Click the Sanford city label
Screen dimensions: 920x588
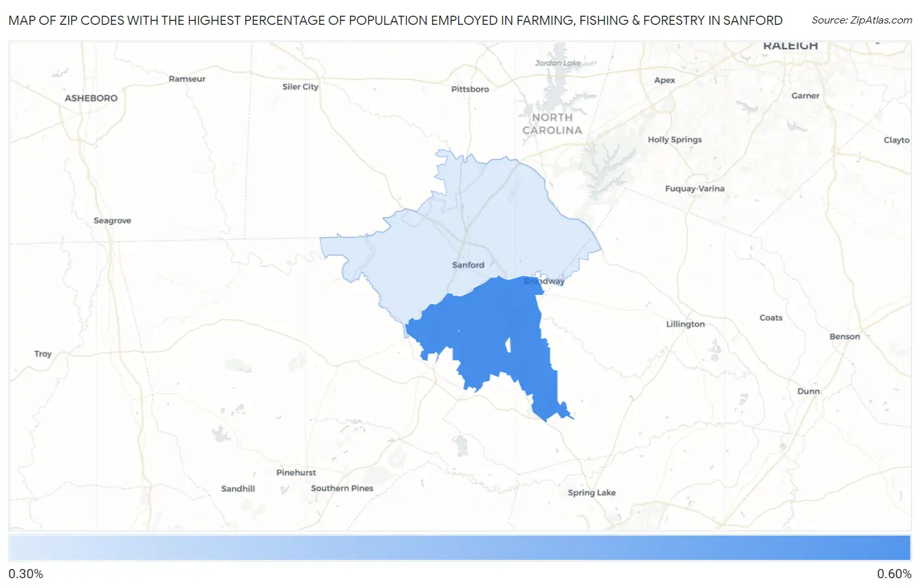(468, 265)
